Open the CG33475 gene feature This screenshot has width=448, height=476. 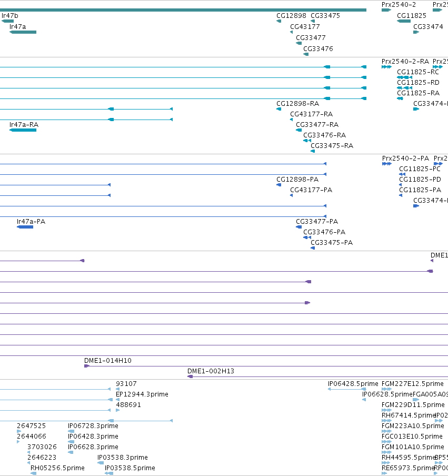(313, 21)
